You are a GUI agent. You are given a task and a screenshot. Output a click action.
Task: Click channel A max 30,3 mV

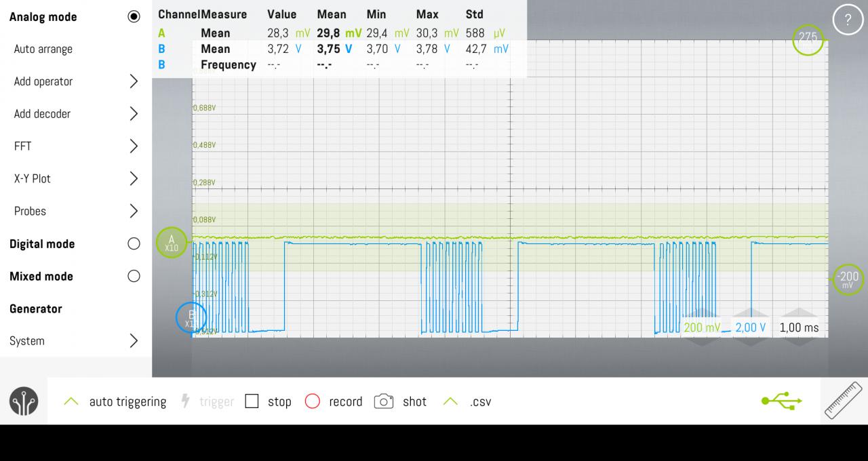point(437,33)
